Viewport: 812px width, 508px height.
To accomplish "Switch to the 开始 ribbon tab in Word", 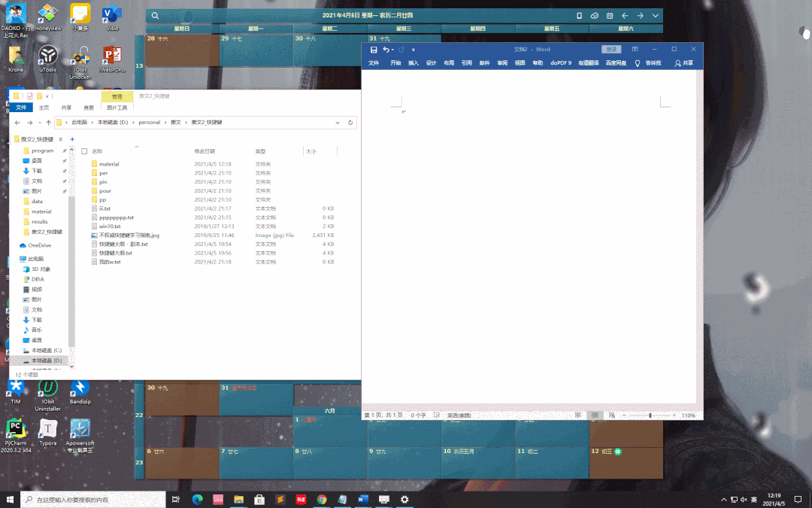I will 395,62.
